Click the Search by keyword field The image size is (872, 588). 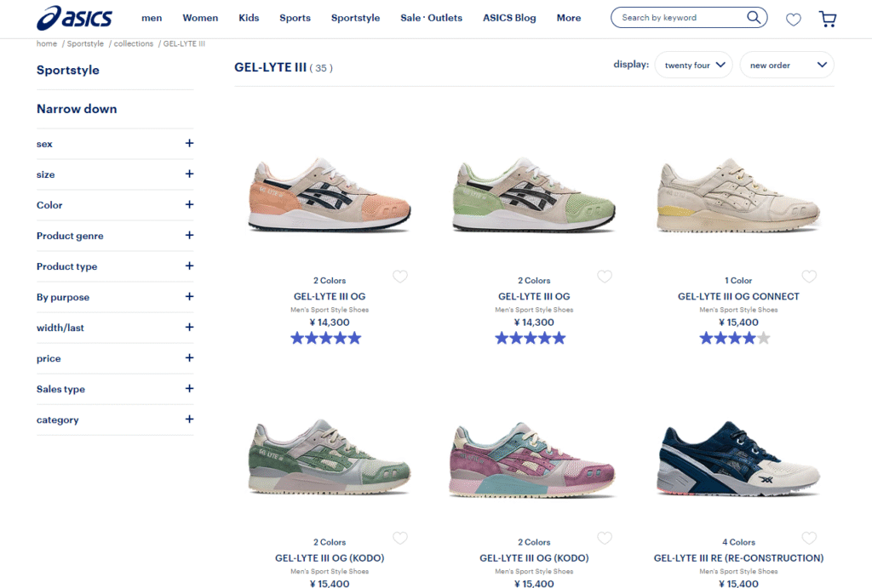click(x=681, y=17)
